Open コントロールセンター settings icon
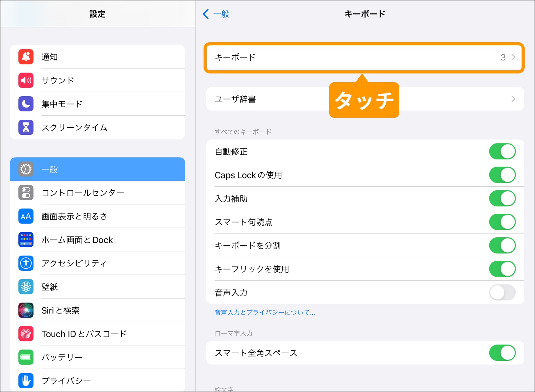This screenshot has height=392, width=535. (x=26, y=193)
